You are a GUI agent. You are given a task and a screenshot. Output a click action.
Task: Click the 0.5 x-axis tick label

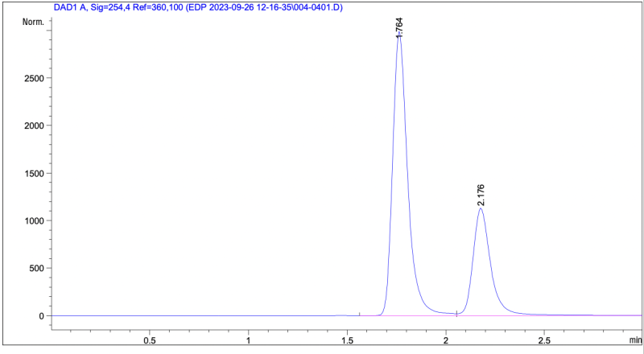(x=150, y=340)
